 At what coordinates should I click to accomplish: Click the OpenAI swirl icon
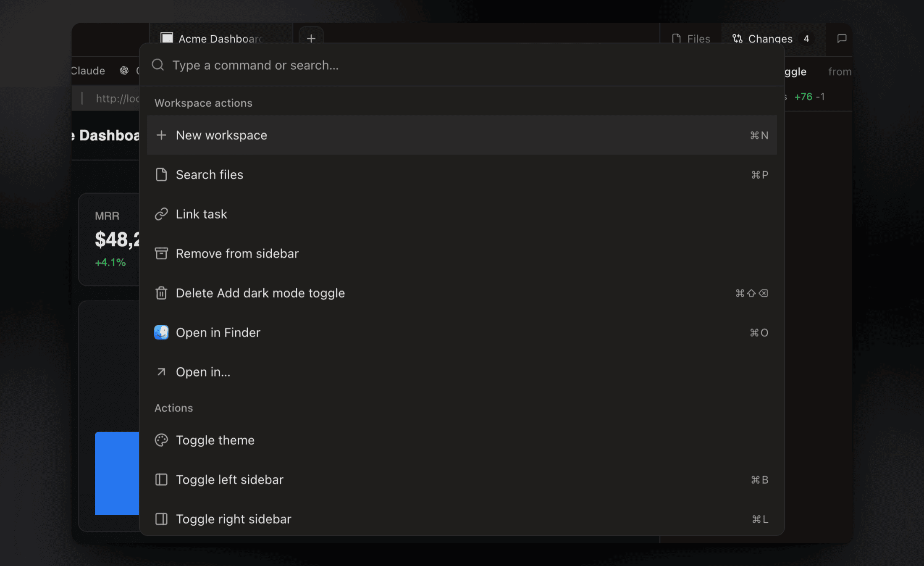pos(124,71)
